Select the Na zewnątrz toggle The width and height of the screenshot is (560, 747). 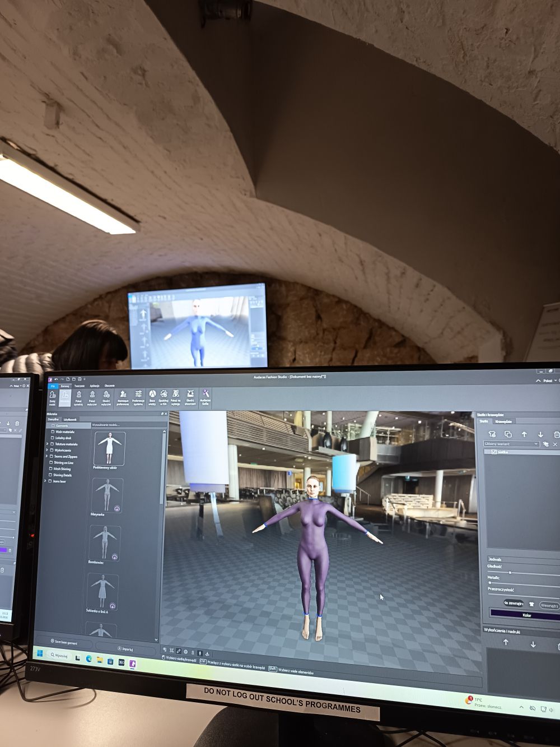(x=513, y=603)
